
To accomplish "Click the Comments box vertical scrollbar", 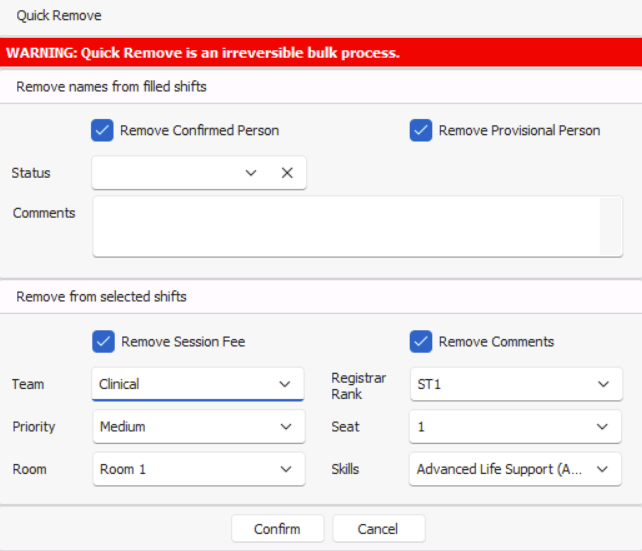I will [610, 227].
